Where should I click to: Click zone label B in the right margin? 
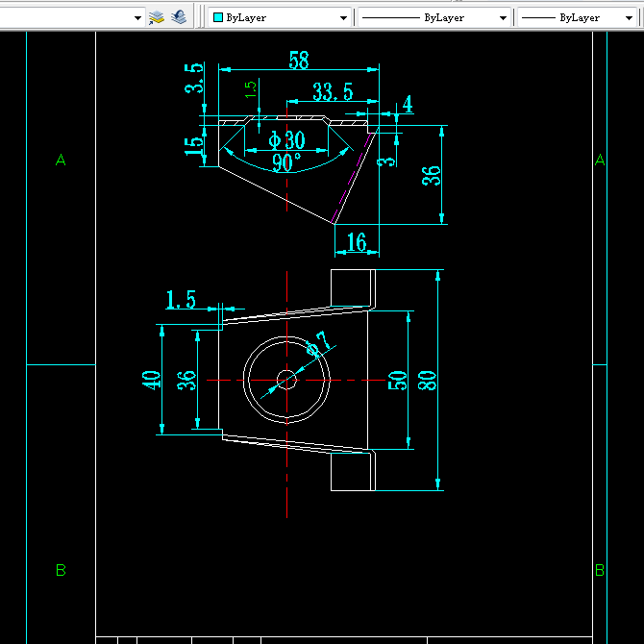pyautogui.click(x=599, y=570)
